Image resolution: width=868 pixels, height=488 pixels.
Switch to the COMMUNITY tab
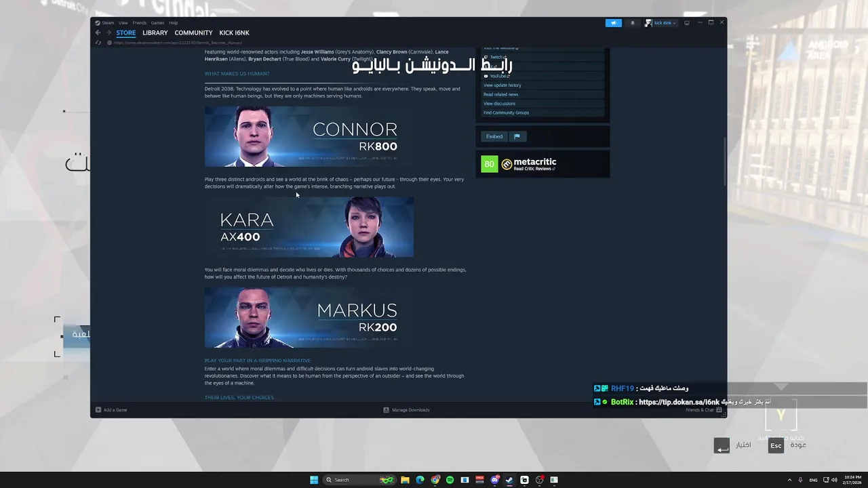coord(193,33)
